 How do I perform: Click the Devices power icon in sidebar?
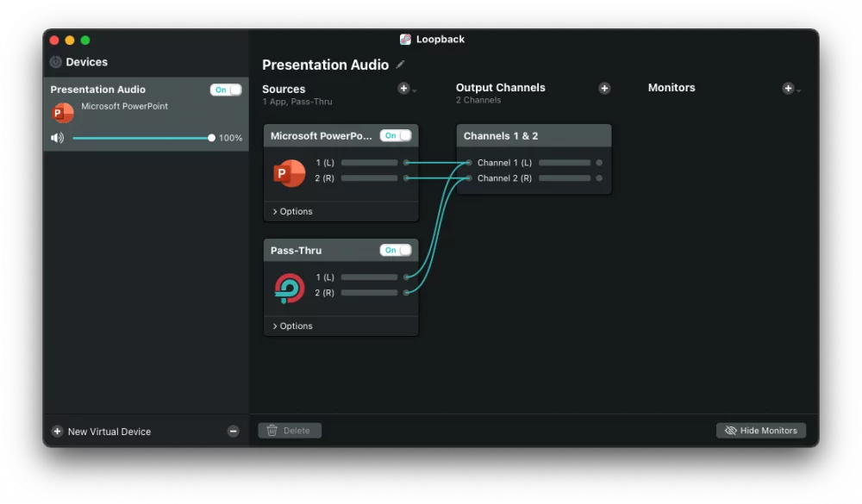click(x=55, y=62)
